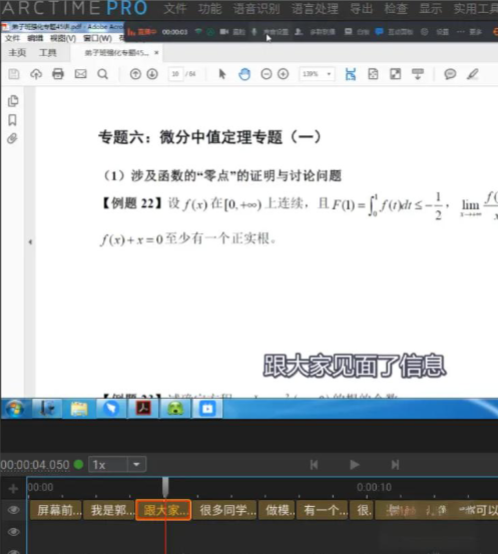498x554 pixels.
Task: Click the plus add-track icon on timeline
Action: (x=13, y=488)
